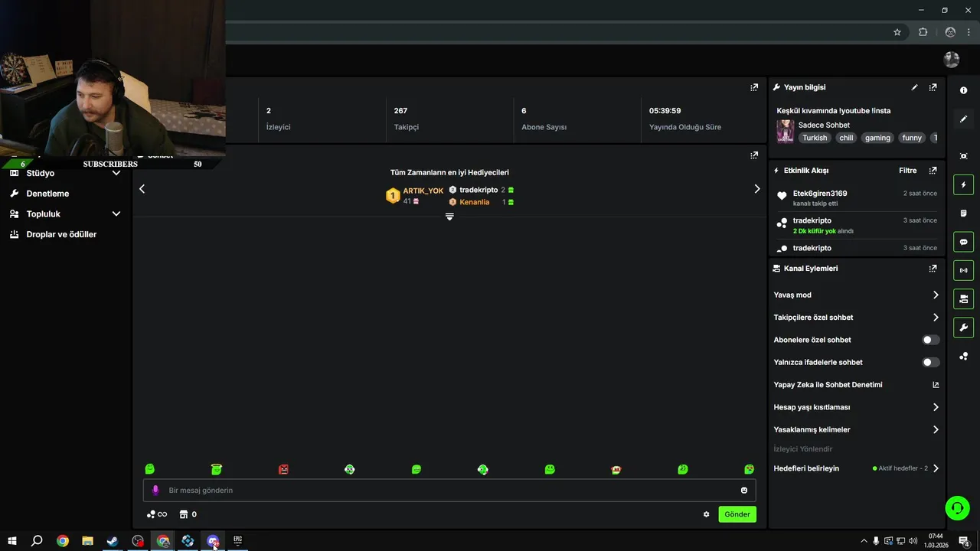Viewport: 980px width, 551px height.
Task: Pop out the chat panel
Action: point(754,155)
